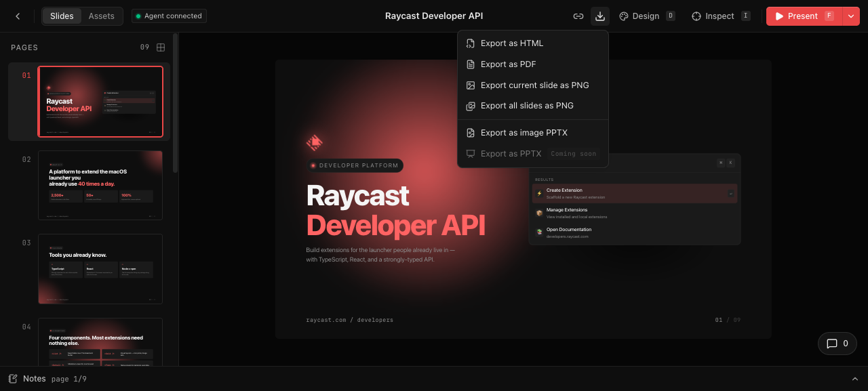Click the RESULTS label in the slide mockup
Image resolution: width=868 pixels, height=391 pixels.
[x=545, y=180]
